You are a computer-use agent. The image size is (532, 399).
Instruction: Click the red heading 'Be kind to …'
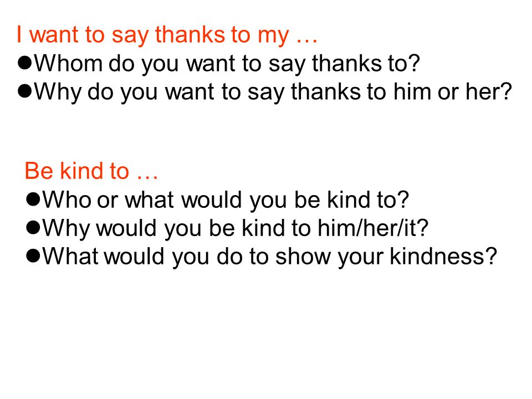pyautogui.click(x=91, y=171)
